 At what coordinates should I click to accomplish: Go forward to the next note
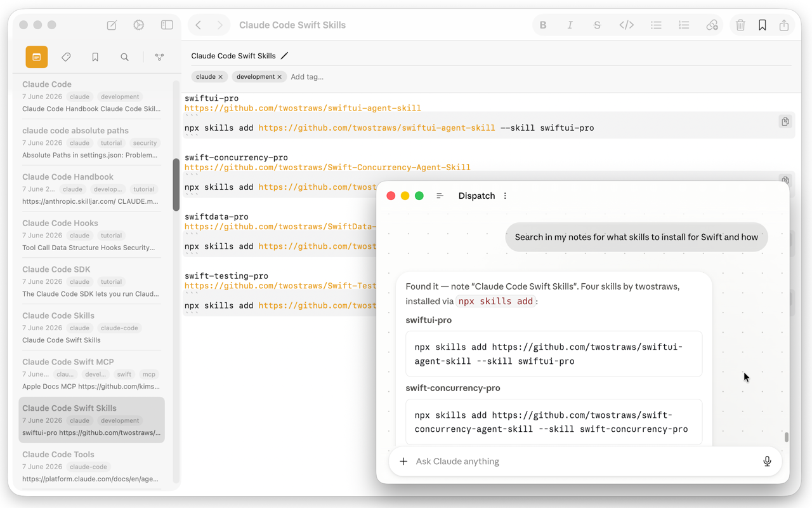coord(219,25)
